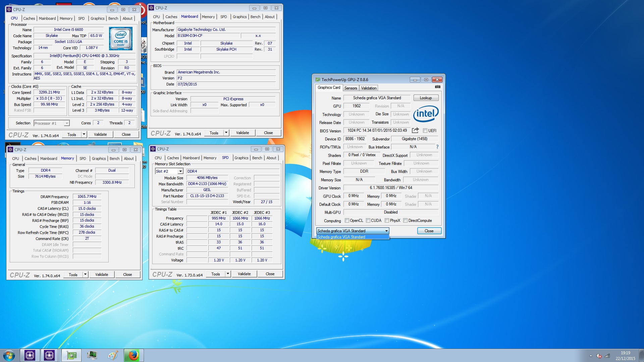Click the GEIL manufacturer value
Viewport: 644px width, 362px height.
click(207, 190)
